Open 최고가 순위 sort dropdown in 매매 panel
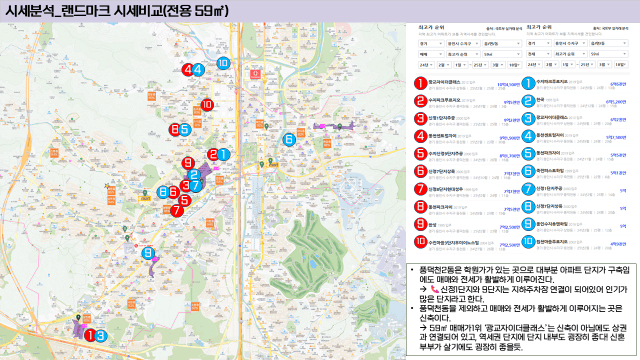Screen dimensions: 640x360 [463, 54]
